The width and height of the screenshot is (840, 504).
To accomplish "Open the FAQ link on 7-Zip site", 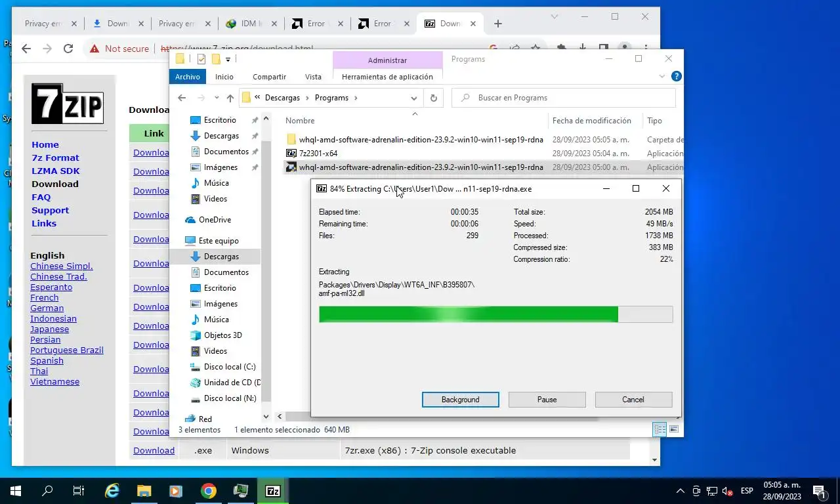I will point(41,197).
